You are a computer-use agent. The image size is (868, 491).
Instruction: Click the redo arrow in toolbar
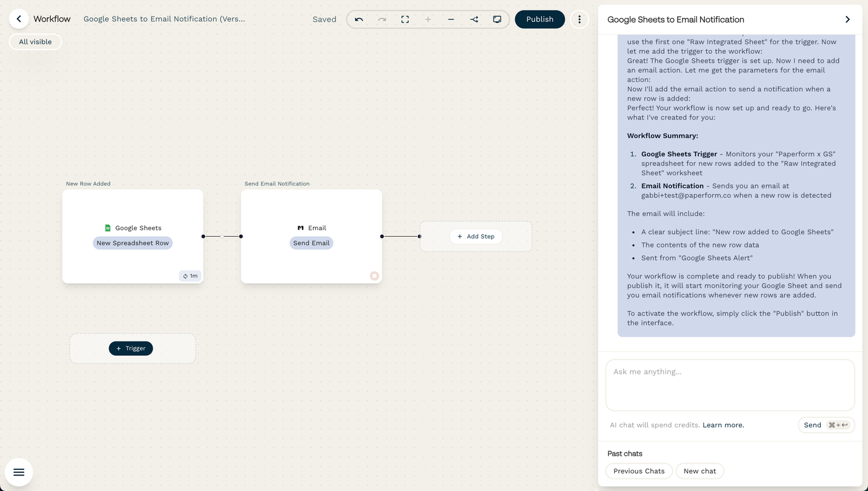pyautogui.click(x=382, y=19)
